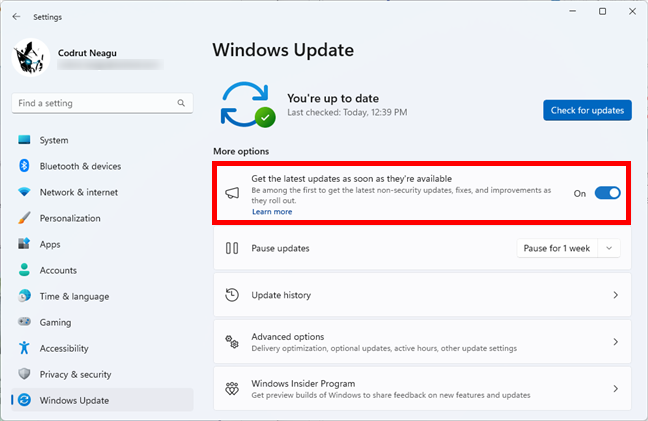The image size is (648, 421).
Task: Close the Settings window
Action: click(x=632, y=11)
